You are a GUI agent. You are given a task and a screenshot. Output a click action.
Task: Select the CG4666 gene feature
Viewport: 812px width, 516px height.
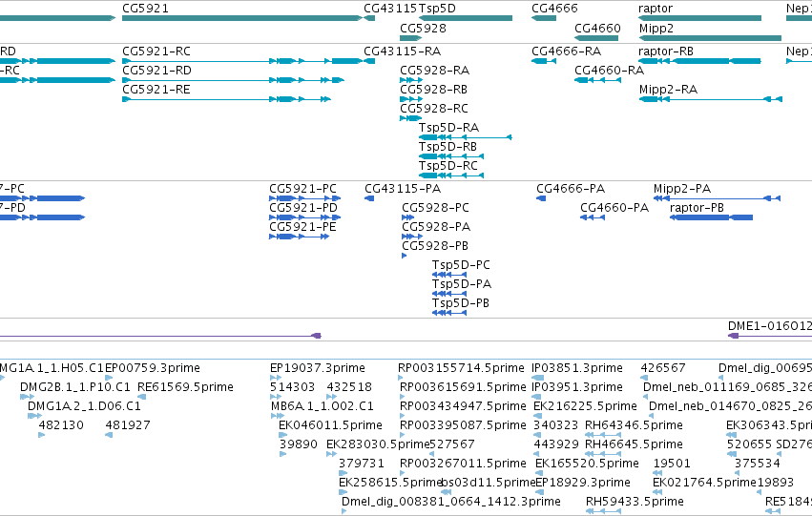pyautogui.click(x=544, y=18)
